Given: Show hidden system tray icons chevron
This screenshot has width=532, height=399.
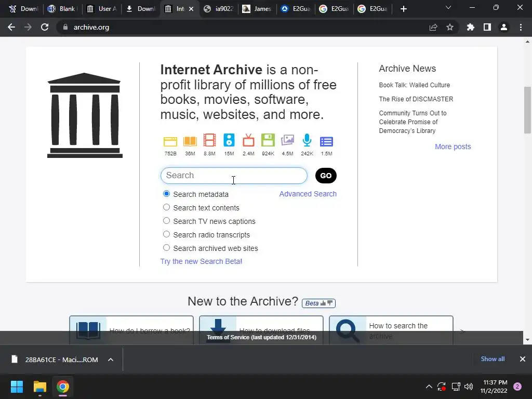Looking at the screenshot, I should tap(429, 387).
